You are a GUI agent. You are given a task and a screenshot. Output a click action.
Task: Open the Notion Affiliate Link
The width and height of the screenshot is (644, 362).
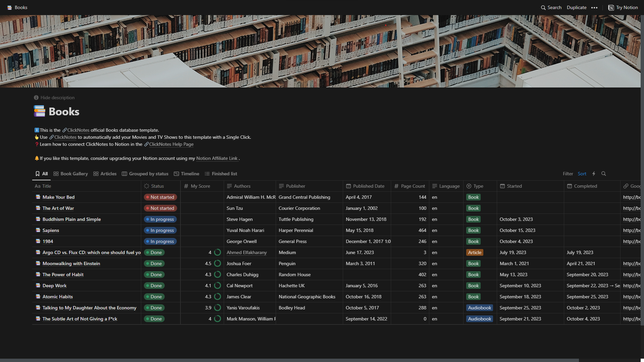pyautogui.click(x=217, y=158)
